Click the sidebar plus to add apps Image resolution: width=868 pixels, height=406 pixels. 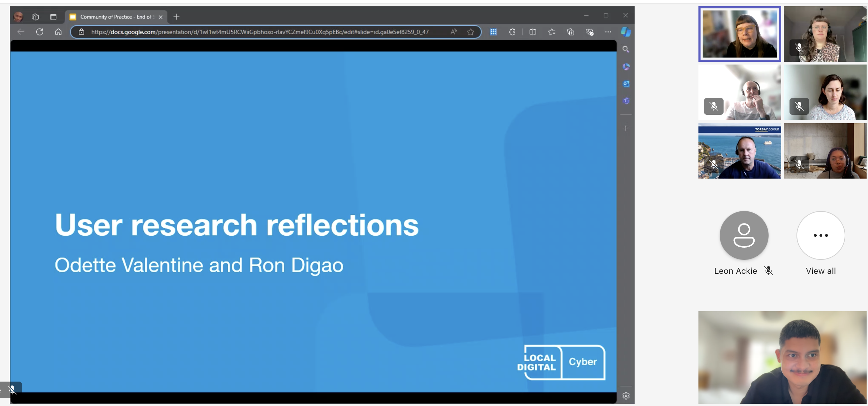click(626, 128)
